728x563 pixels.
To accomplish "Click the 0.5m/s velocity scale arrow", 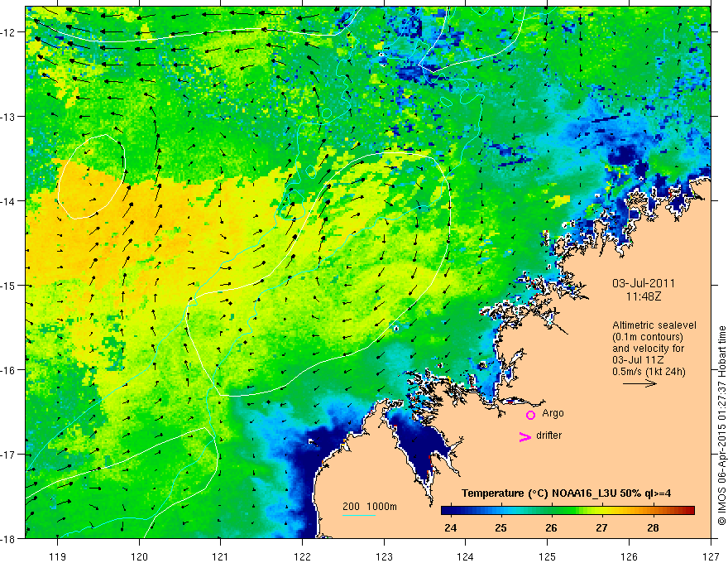I will (x=639, y=383).
